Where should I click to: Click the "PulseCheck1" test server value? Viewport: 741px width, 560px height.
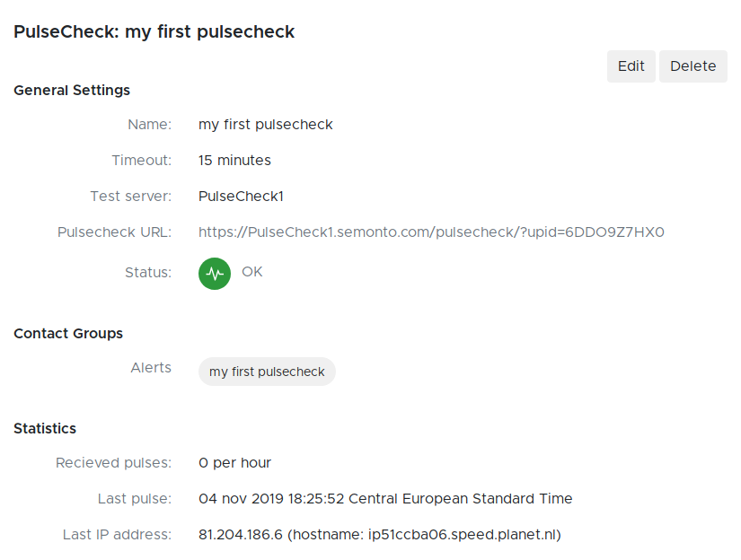pyautogui.click(x=242, y=197)
